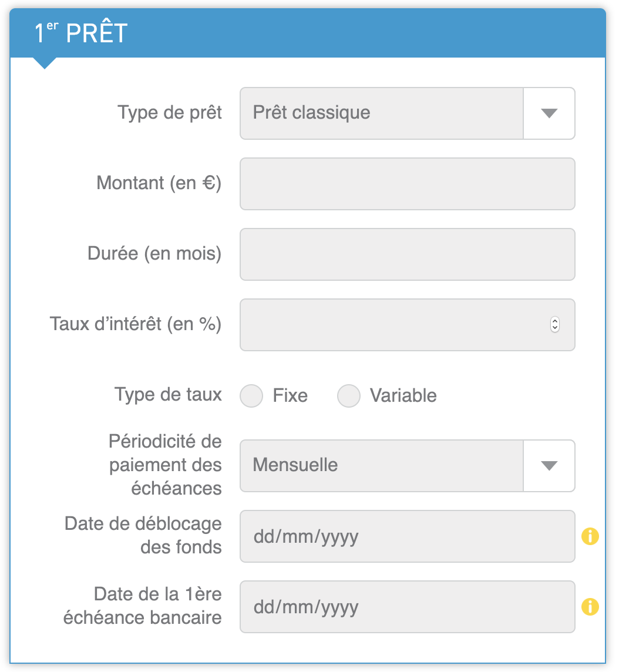Click the Périodicité dropdown arrow

[x=549, y=466]
